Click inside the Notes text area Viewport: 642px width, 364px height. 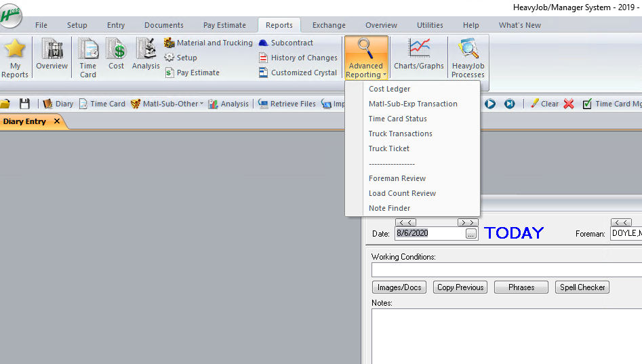coord(506,336)
